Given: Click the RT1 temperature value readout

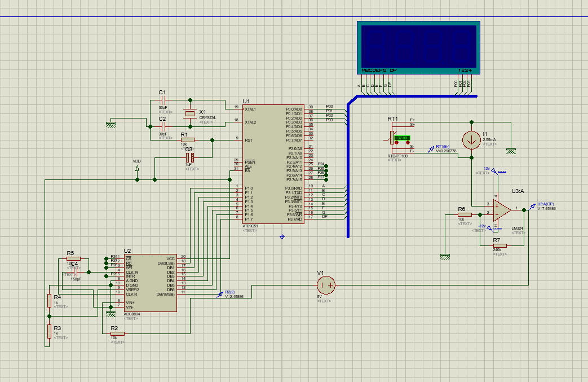Looking at the screenshot, I should tap(402, 138).
